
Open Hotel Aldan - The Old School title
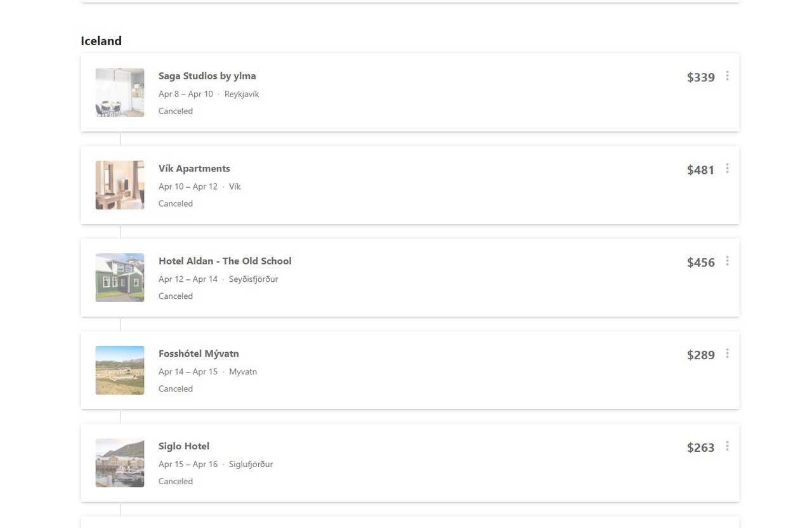tap(225, 261)
